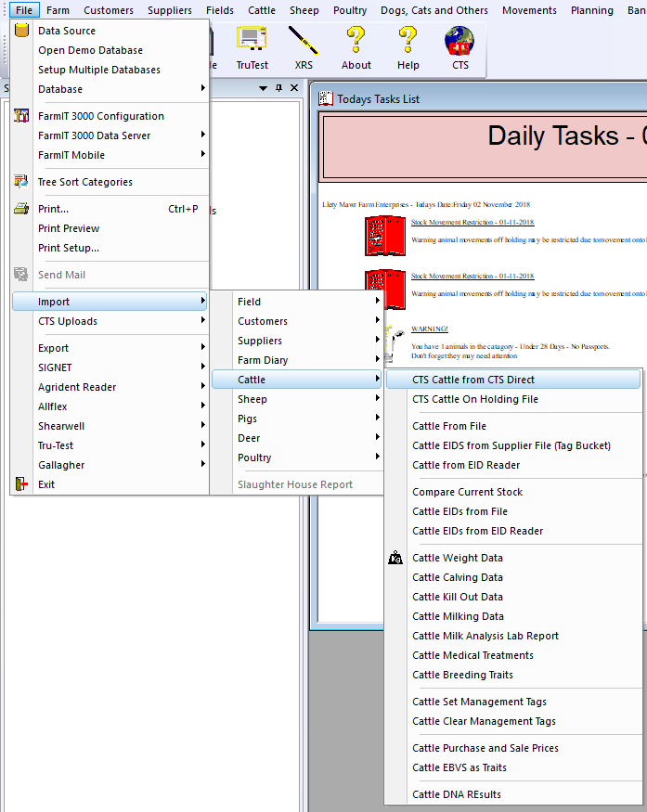Expand the CTS Uploads submenu
Screen dimensions: 647x812
point(110,321)
